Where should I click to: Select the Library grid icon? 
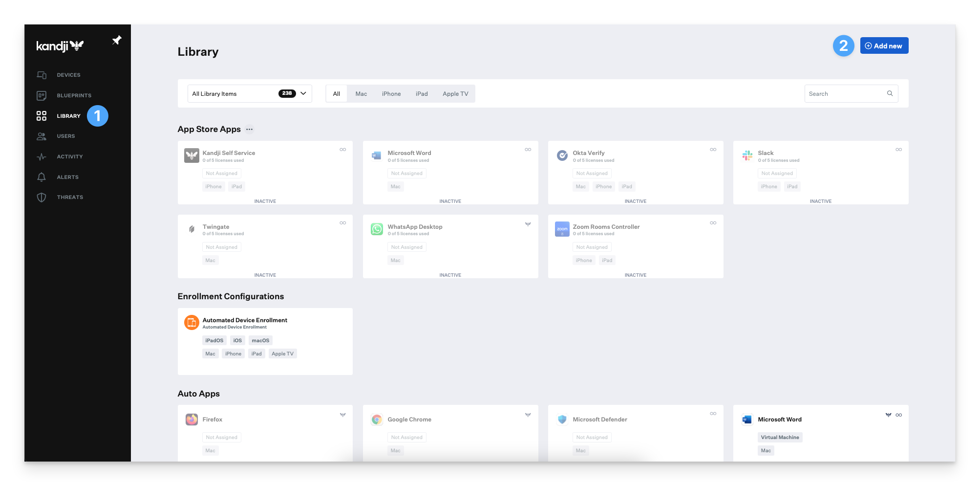[42, 116]
